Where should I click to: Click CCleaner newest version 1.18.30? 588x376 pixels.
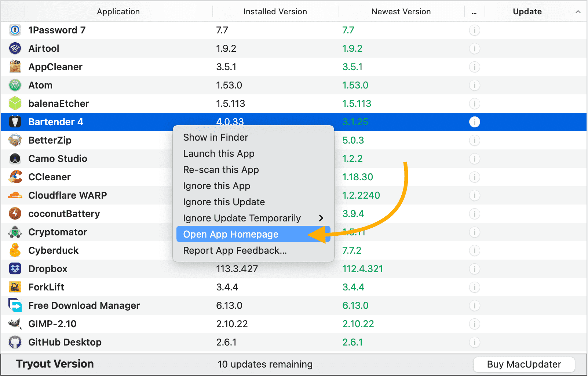click(358, 177)
